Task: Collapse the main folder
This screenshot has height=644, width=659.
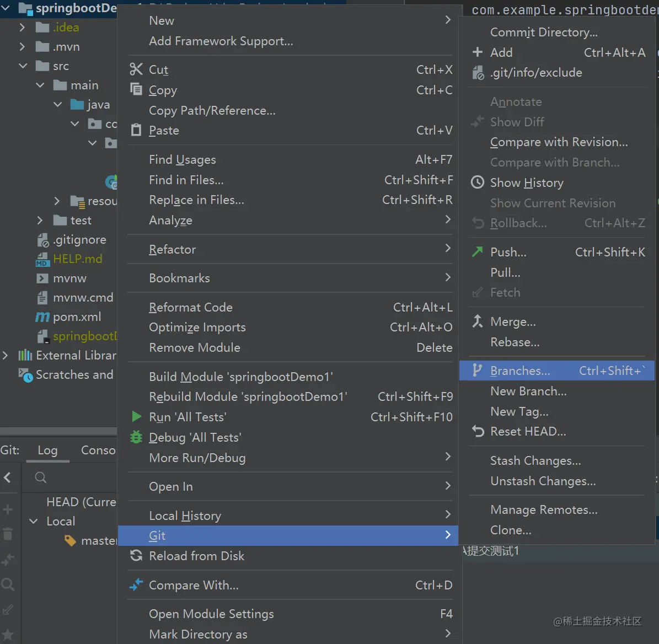Action: pos(40,85)
